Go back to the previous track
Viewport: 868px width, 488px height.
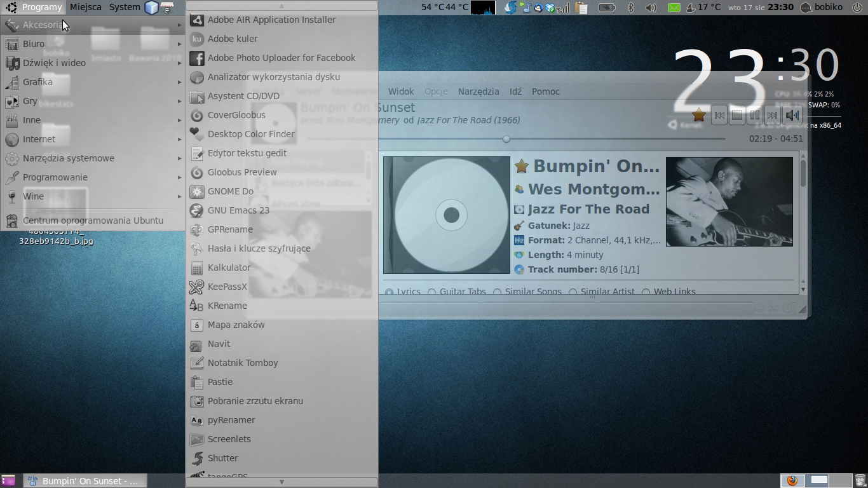[719, 115]
